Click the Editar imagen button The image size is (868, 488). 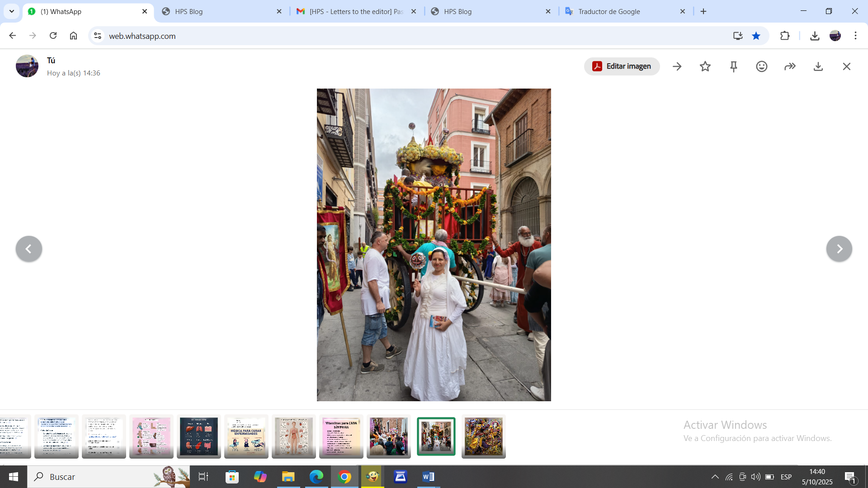click(622, 66)
